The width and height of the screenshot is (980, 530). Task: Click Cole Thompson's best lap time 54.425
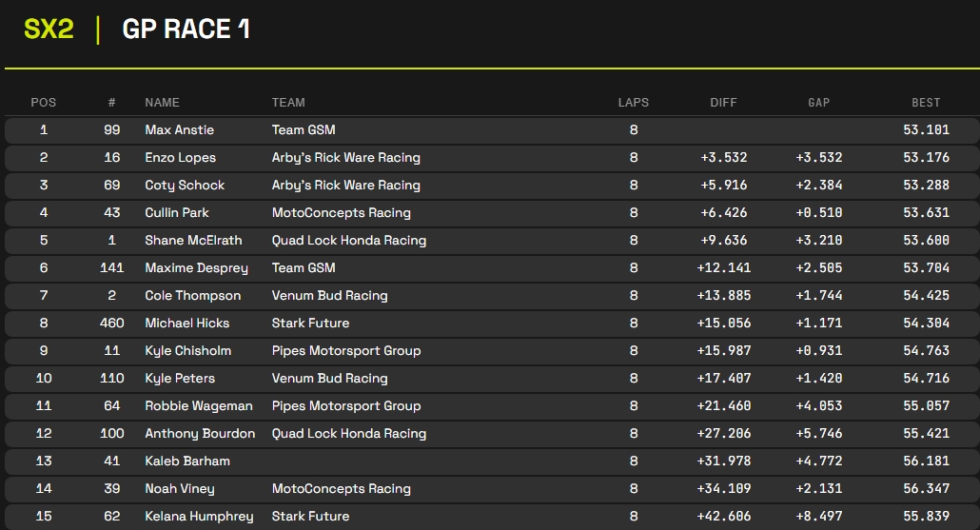tap(926, 295)
